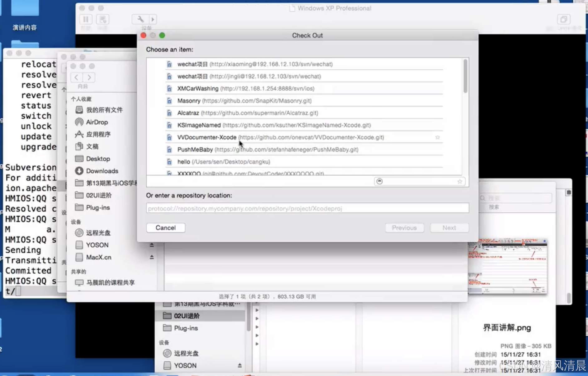
Task: Click the repository list vertical scrollbar
Action: click(x=465, y=76)
